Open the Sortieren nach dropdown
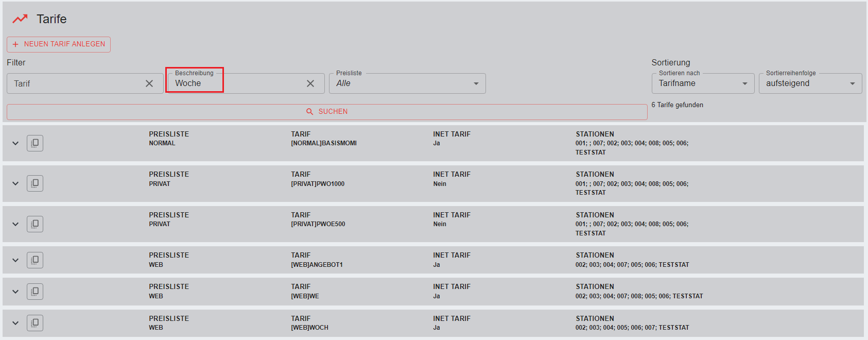The width and height of the screenshot is (868, 340). pos(702,83)
